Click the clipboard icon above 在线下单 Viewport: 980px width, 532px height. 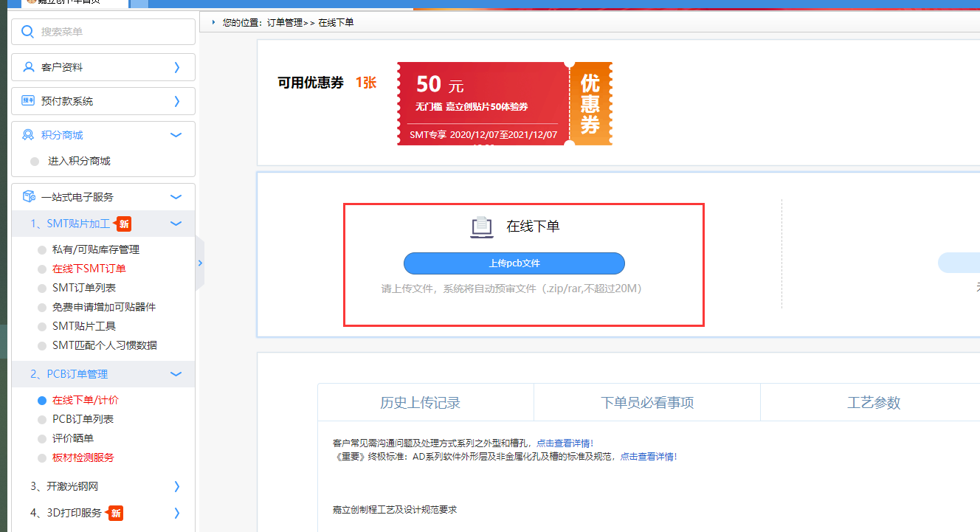pyautogui.click(x=480, y=227)
